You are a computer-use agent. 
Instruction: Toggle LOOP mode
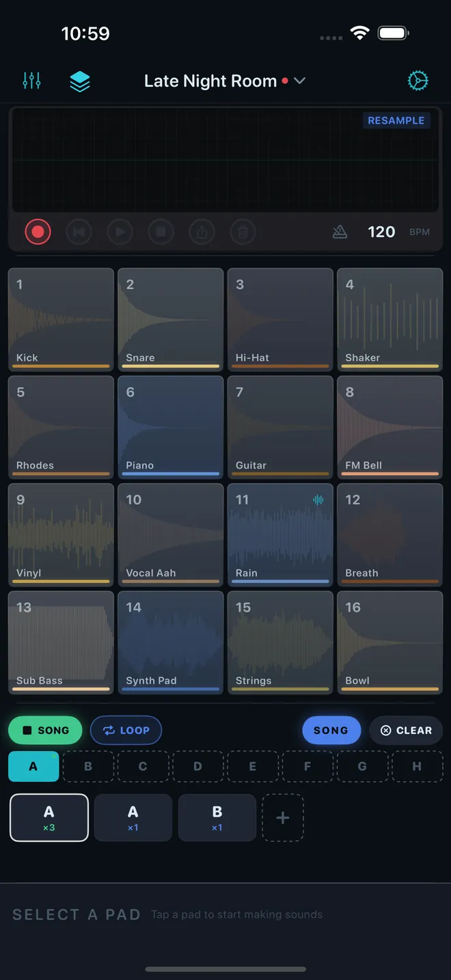click(x=126, y=730)
